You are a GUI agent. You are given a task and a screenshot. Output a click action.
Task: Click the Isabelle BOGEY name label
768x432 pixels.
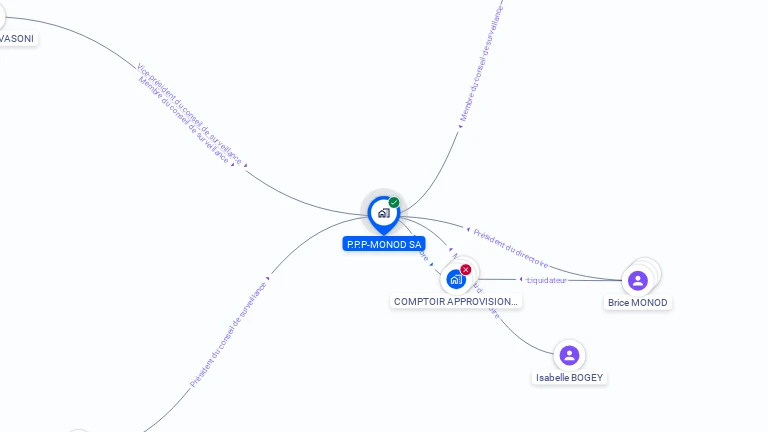pos(569,378)
